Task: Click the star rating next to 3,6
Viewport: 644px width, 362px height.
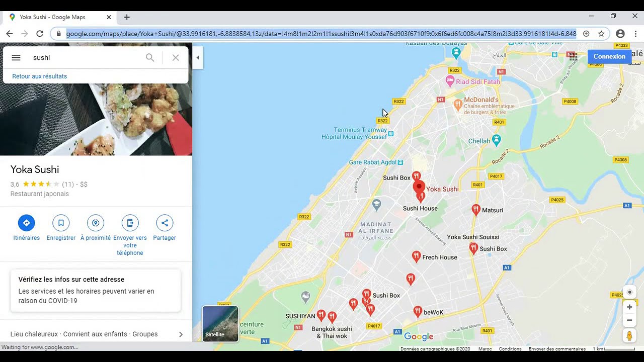Action: 41,185
